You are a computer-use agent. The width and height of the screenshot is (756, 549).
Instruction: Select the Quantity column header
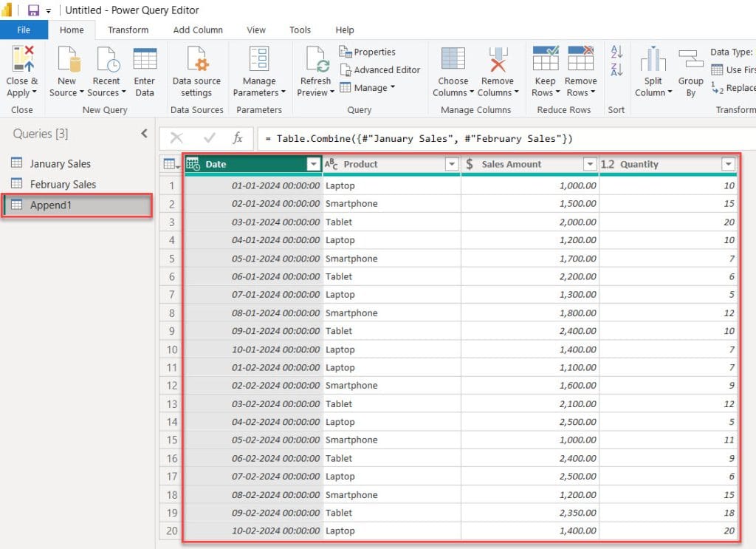667,164
